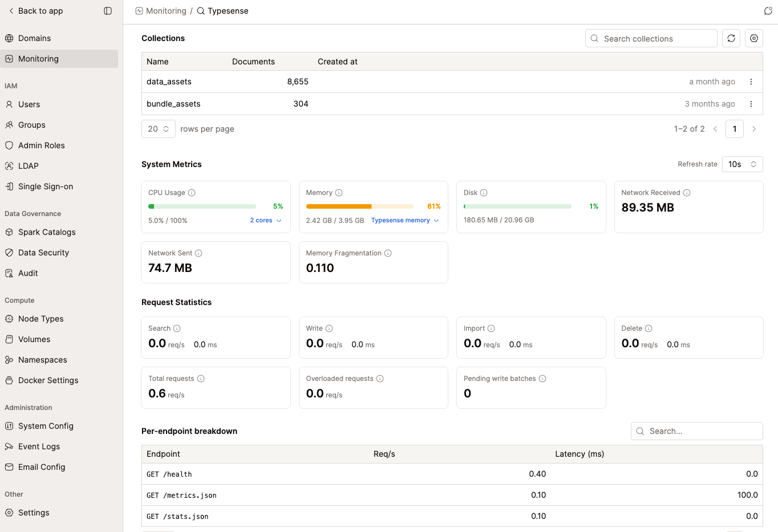Open the rows per page dropdown
The width and height of the screenshot is (778, 532).
pyautogui.click(x=159, y=129)
